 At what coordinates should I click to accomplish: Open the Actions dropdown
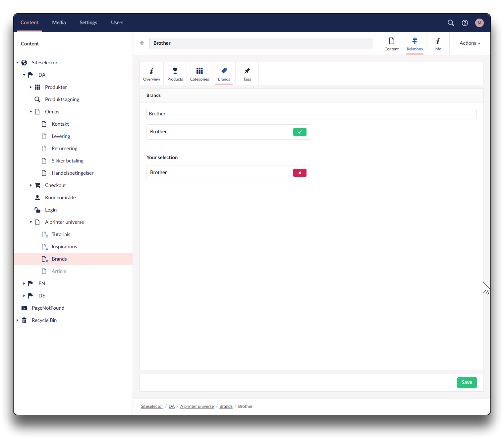pos(470,43)
